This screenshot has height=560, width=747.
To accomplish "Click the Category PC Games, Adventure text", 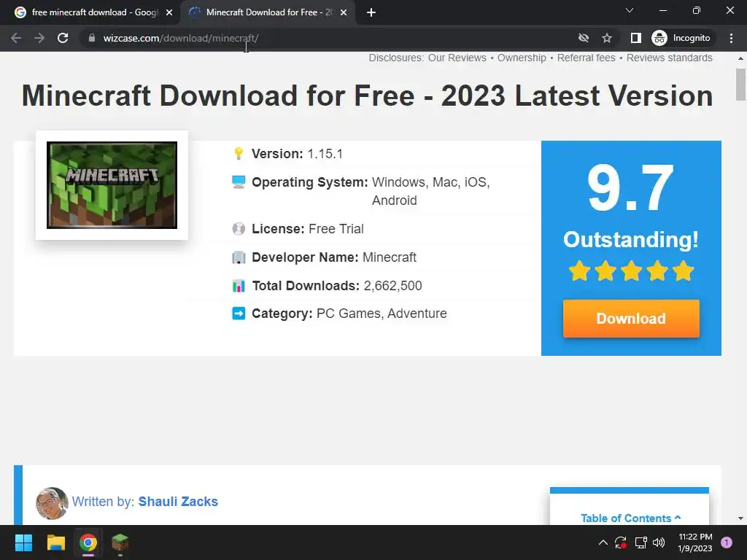I will [349, 314].
